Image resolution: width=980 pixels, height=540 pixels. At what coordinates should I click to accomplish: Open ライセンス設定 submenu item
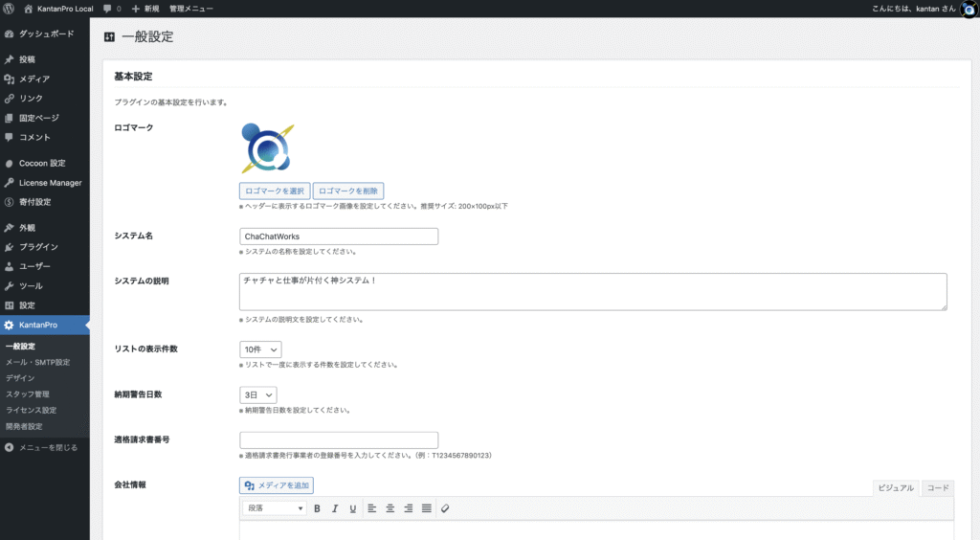(x=32, y=411)
